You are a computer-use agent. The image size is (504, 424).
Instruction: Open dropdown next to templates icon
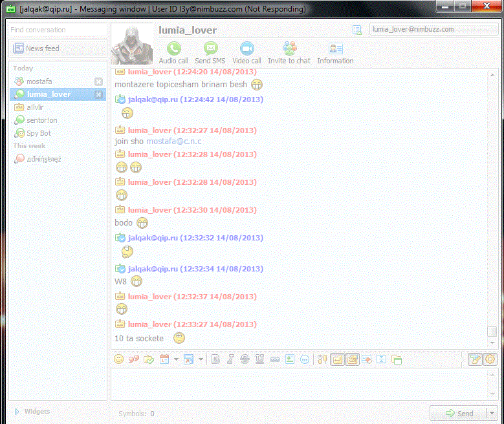tap(201, 359)
